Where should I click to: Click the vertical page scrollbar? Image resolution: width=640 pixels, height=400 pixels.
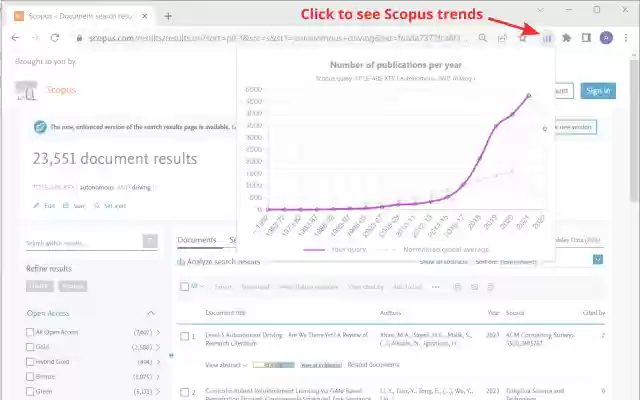(x=633, y=129)
